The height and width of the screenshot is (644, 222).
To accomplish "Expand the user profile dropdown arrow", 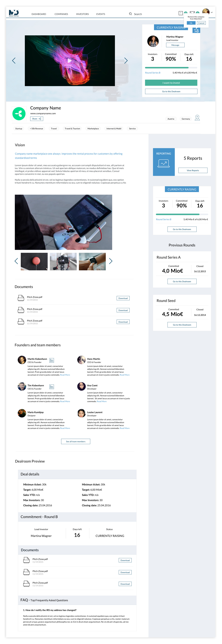I will click(212, 12).
